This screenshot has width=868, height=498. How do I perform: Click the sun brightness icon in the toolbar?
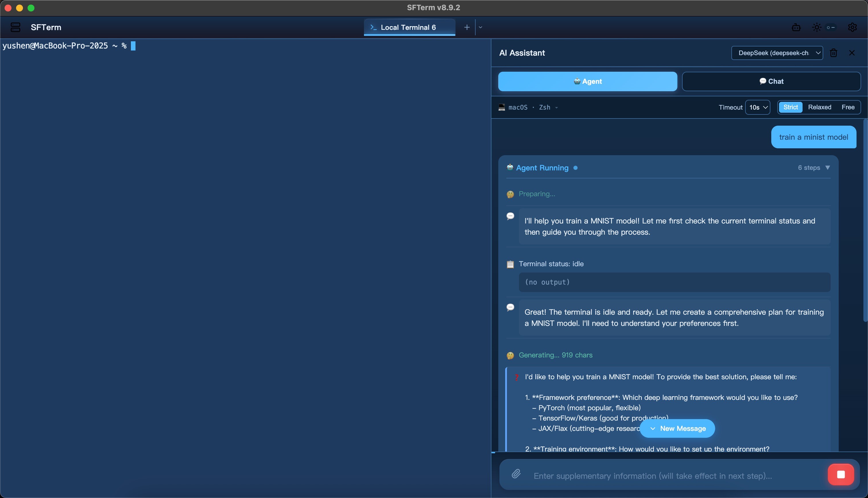click(816, 27)
